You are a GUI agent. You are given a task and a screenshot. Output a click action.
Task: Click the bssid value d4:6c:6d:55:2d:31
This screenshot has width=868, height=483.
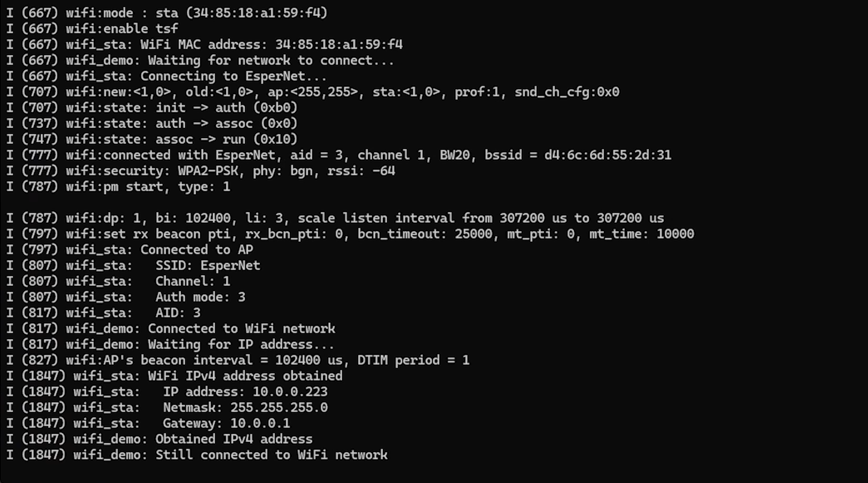coord(608,155)
